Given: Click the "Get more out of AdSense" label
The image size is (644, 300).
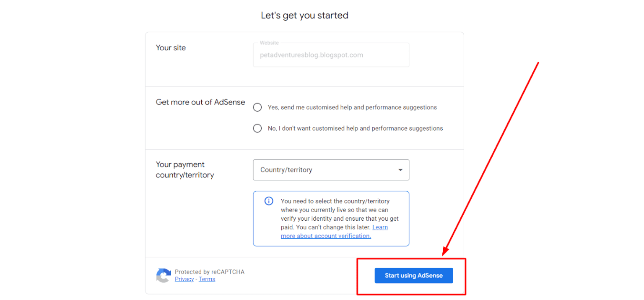Looking at the screenshot, I should [x=200, y=102].
